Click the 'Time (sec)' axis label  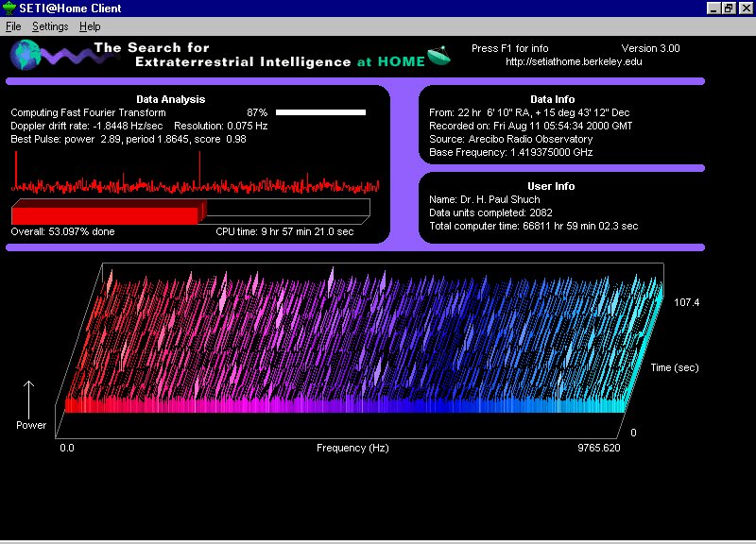click(675, 367)
